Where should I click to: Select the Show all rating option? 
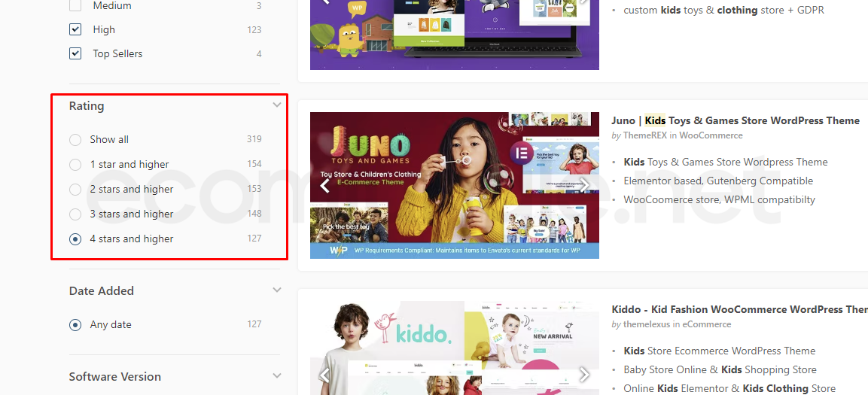(x=75, y=139)
